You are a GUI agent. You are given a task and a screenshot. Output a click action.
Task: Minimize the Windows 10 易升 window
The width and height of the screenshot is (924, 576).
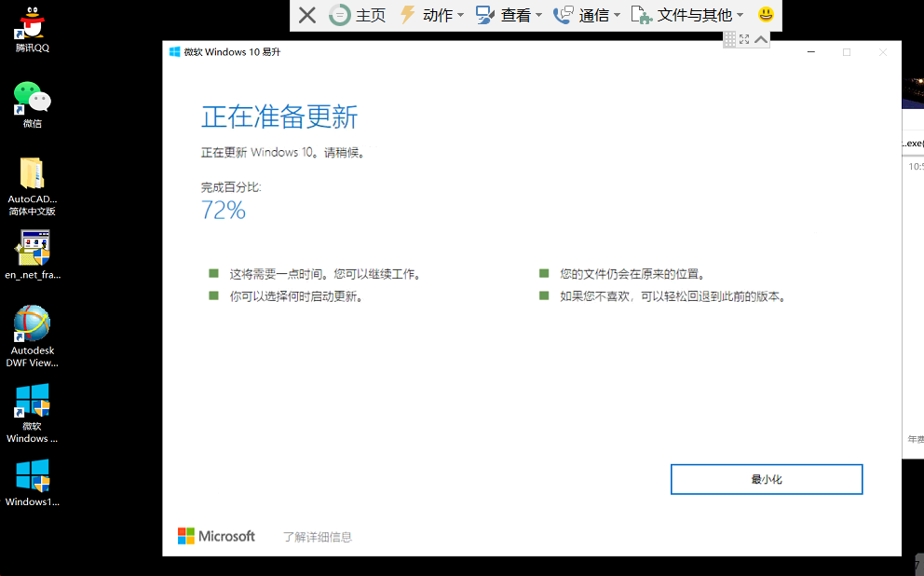[811, 52]
